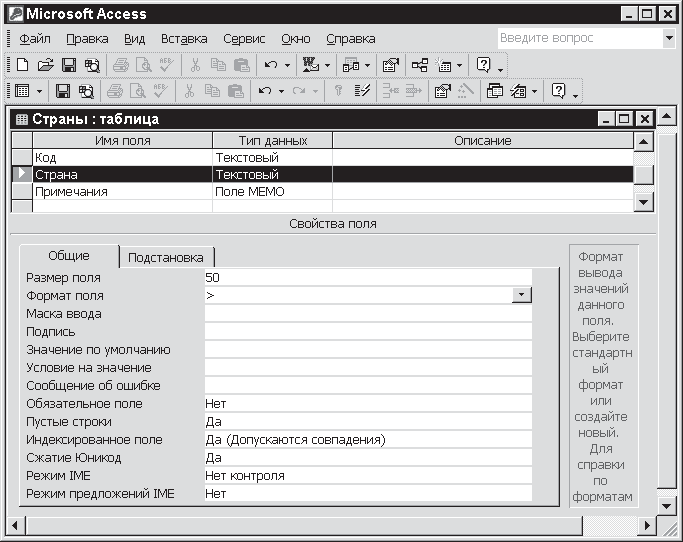Open the Файл menu
This screenshot has width=683, height=542.
(35, 39)
